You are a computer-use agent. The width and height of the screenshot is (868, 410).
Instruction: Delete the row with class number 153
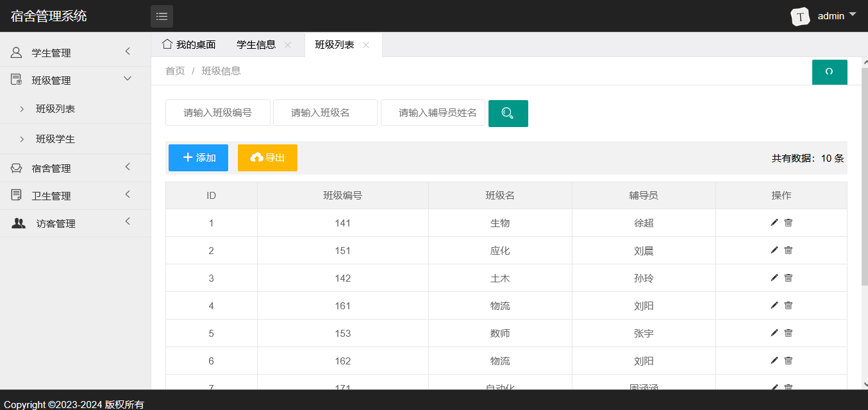pyautogui.click(x=789, y=333)
